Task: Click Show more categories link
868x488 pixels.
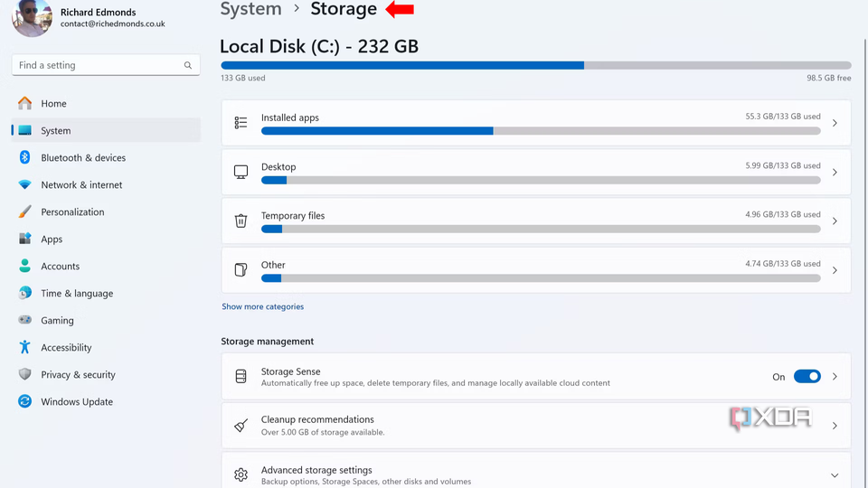Action: [x=262, y=306]
